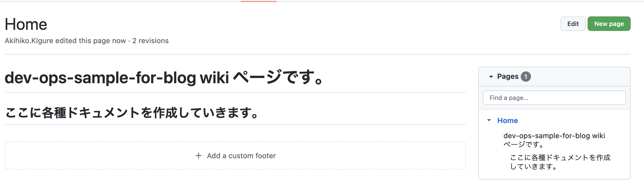Collapse the Home page tree arrow
This screenshot has height=187, width=644.
tap(489, 120)
